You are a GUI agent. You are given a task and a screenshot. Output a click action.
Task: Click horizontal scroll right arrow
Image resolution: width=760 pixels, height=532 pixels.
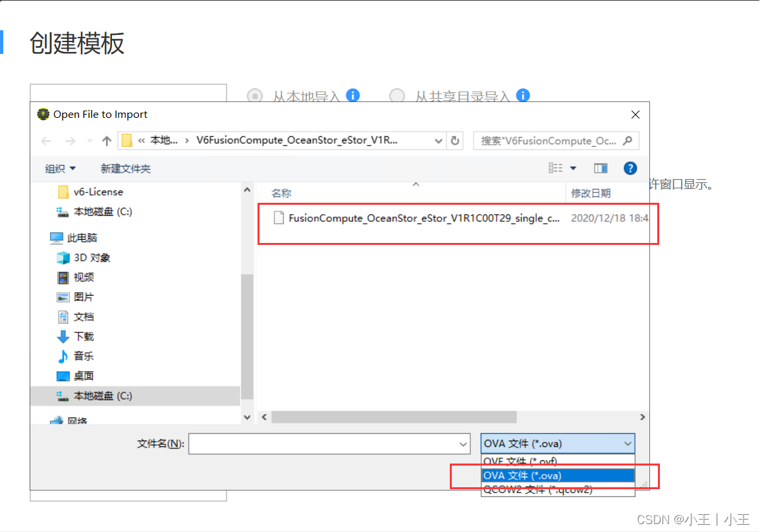click(643, 417)
